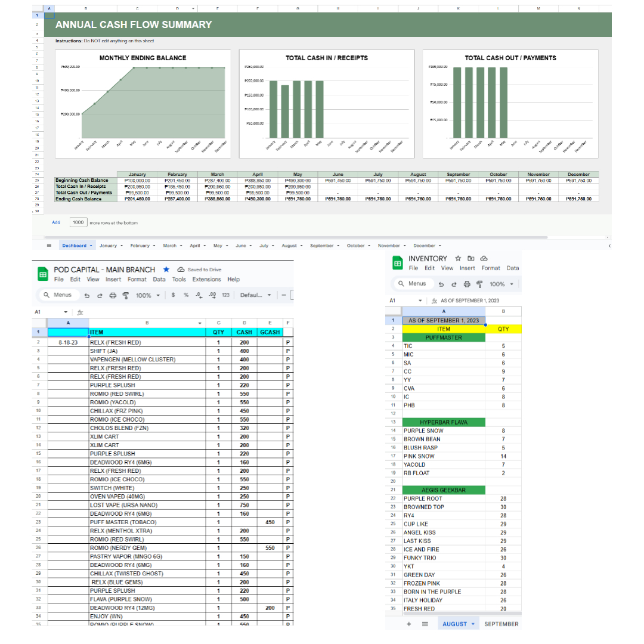644x644 pixels.
Task: Click the cash flow sheet horizontal scrollbar
Action: 296,237
